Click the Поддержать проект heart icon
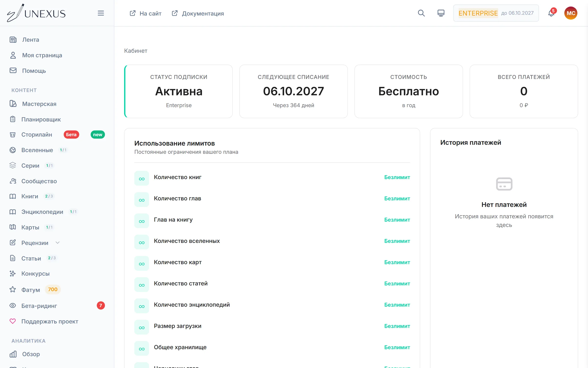Screen dimensions: 588x368 [x=13, y=321]
